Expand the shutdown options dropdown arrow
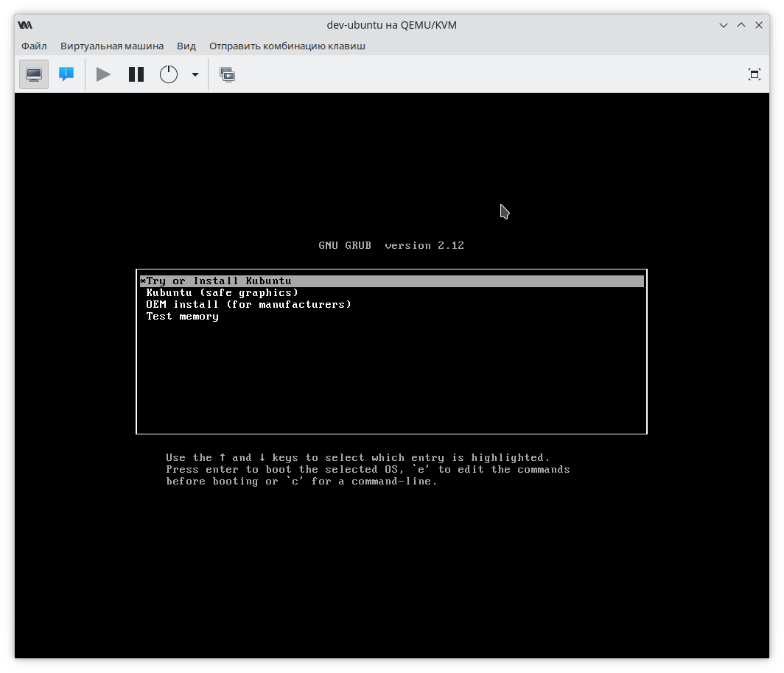Image resolution: width=784 pixels, height=673 pixels. 195,74
